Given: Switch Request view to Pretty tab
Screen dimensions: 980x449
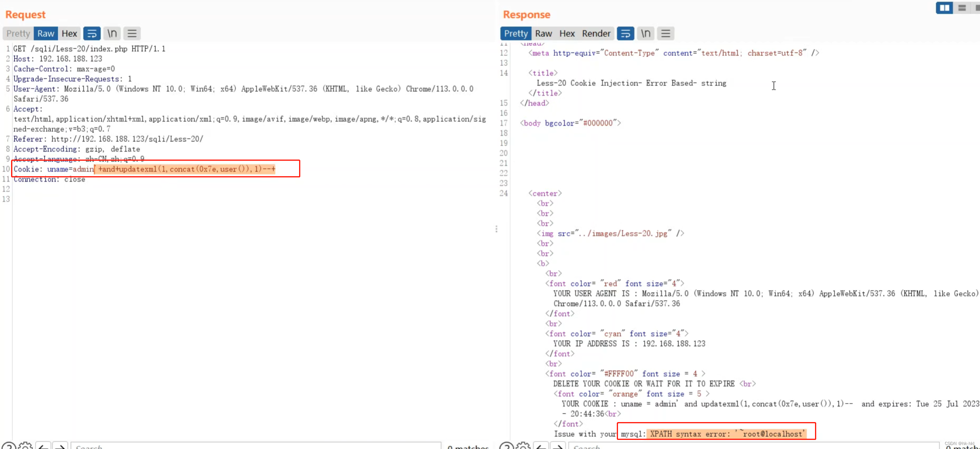Looking at the screenshot, I should (18, 34).
